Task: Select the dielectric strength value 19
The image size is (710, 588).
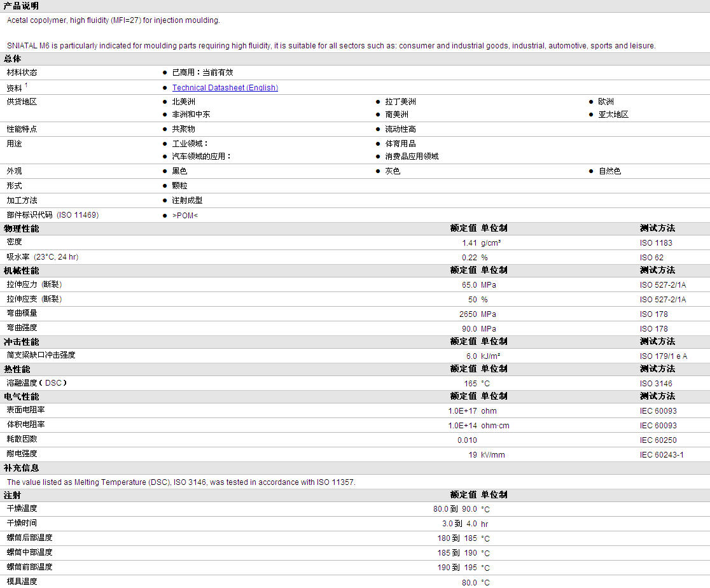Action: (x=473, y=455)
